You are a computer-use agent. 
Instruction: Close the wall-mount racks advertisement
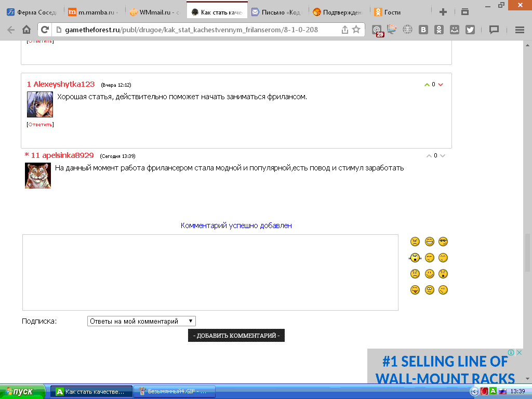point(519,353)
